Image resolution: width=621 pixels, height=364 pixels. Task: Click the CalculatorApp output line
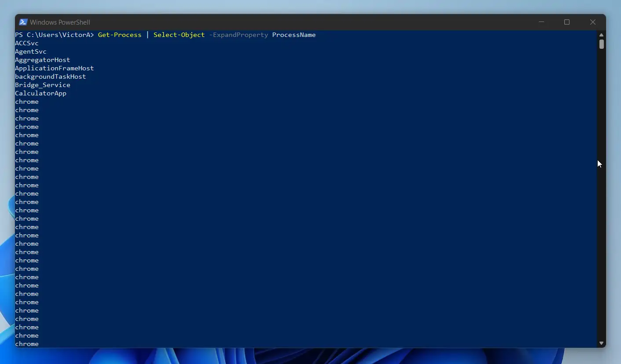pos(41,93)
